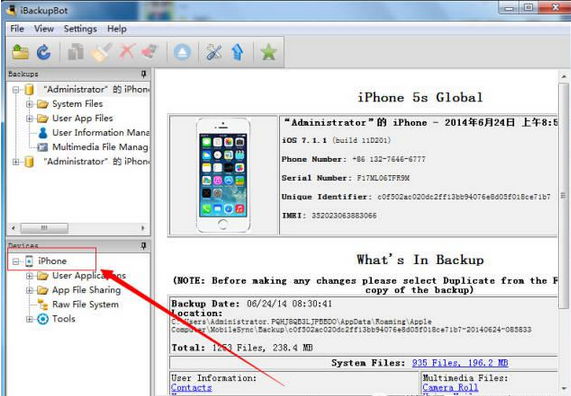Click the Raw File System tree icon
The height and width of the screenshot is (396, 571).
pyautogui.click(x=43, y=305)
